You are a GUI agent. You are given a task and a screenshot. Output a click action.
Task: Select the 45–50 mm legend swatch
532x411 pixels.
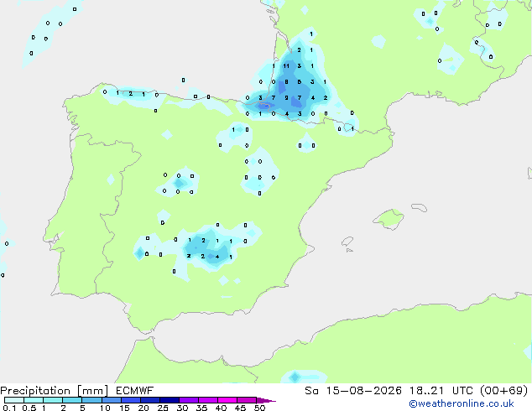point(247,400)
